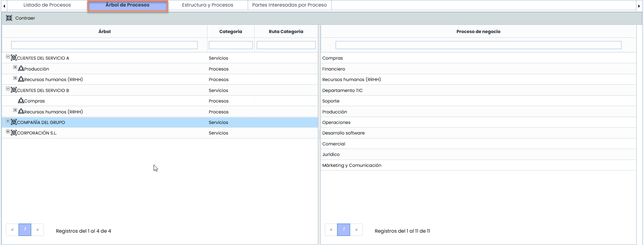Go to next page in business process list
This screenshot has height=245, width=644.
pos(356,230)
